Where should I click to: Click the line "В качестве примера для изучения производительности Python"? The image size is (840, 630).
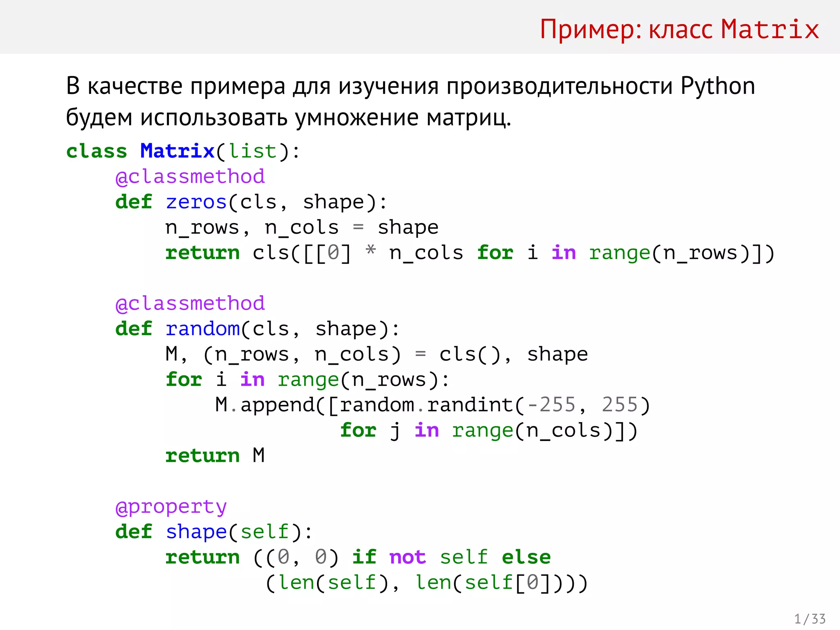pyautogui.click(x=411, y=87)
